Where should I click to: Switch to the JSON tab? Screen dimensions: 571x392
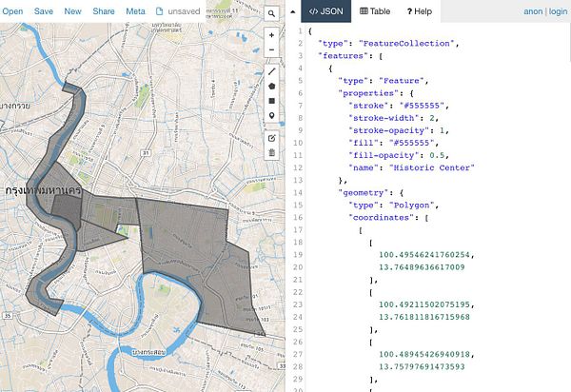(x=325, y=11)
